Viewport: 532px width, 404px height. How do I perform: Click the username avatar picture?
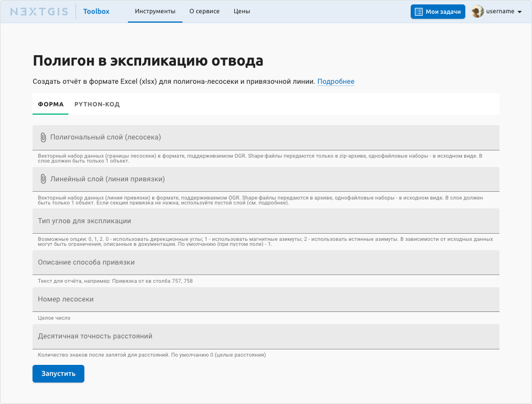click(477, 12)
